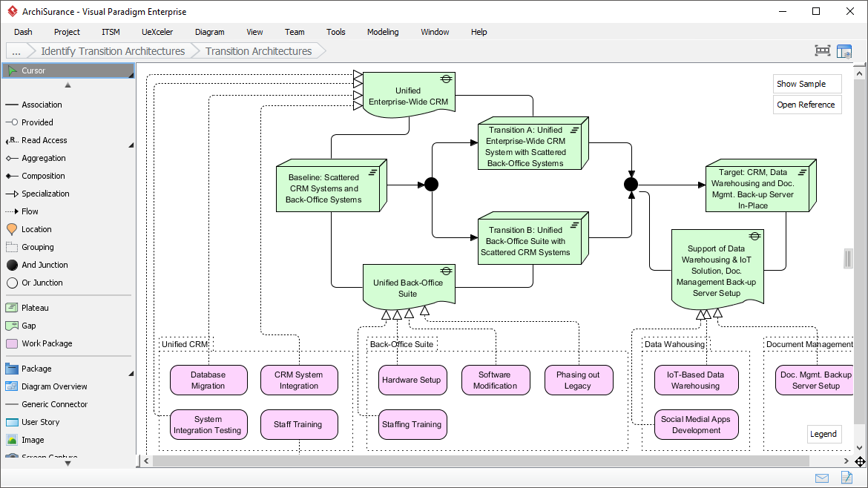Open the mail icon at bottom right
This screenshot has width=868, height=488.
pyautogui.click(x=821, y=478)
